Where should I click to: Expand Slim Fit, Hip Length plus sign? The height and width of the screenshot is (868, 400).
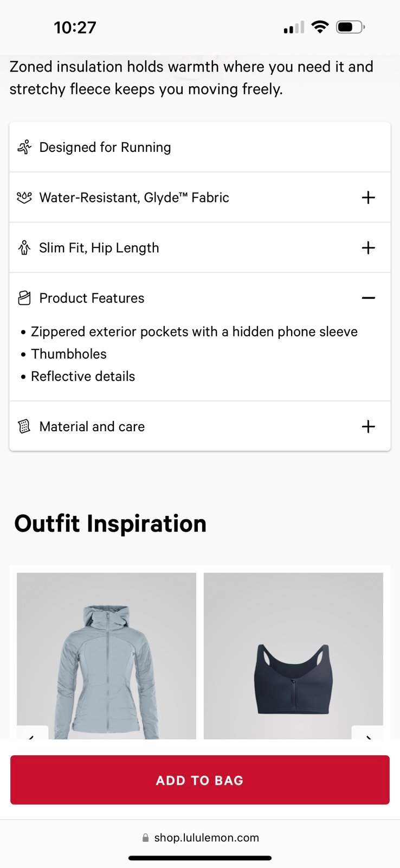pos(368,248)
